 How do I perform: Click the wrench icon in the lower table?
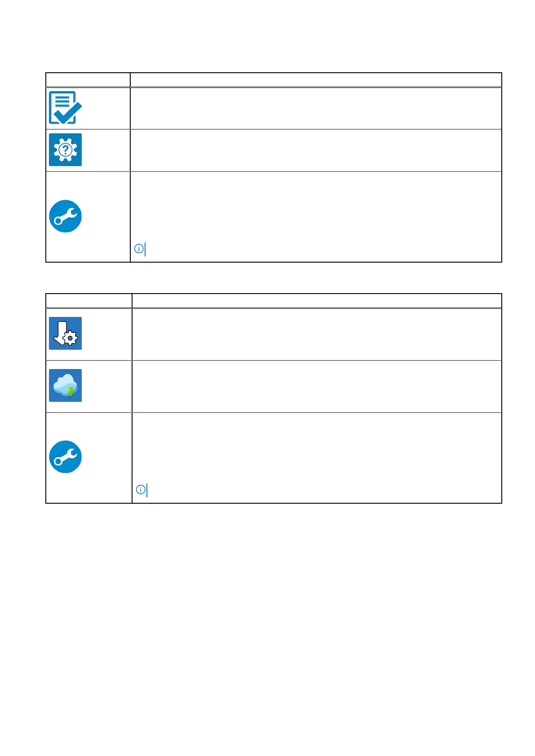click(65, 457)
